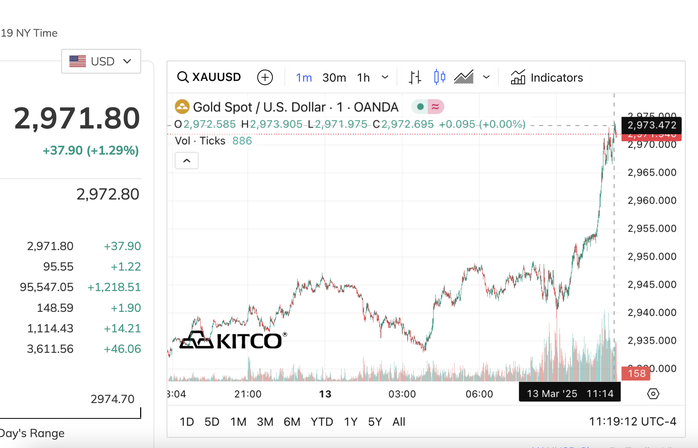Select the 1Y date range
This screenshot has height=448, width=698.
351,422
